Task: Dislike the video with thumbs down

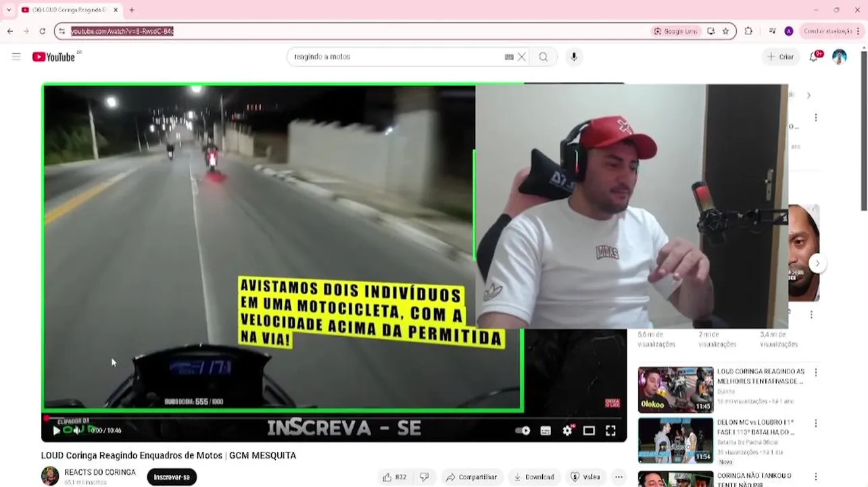Action: [x=424, y=477]
